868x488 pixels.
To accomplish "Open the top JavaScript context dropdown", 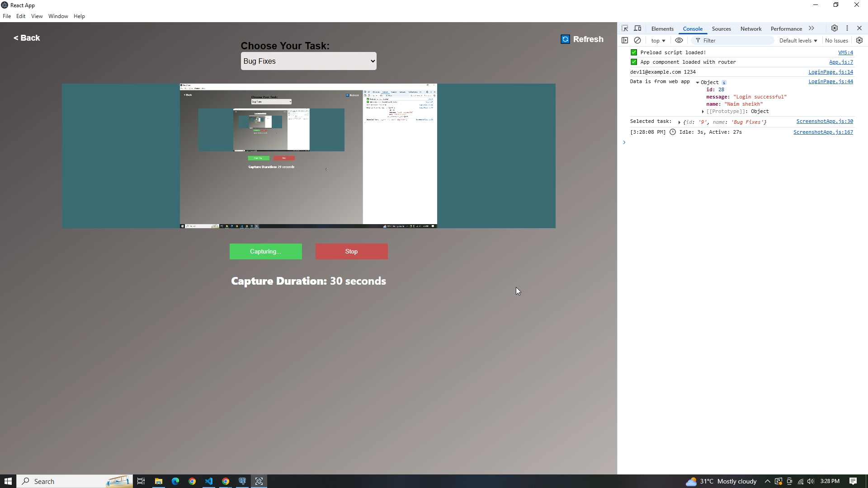I will click(x=658, y=41).
